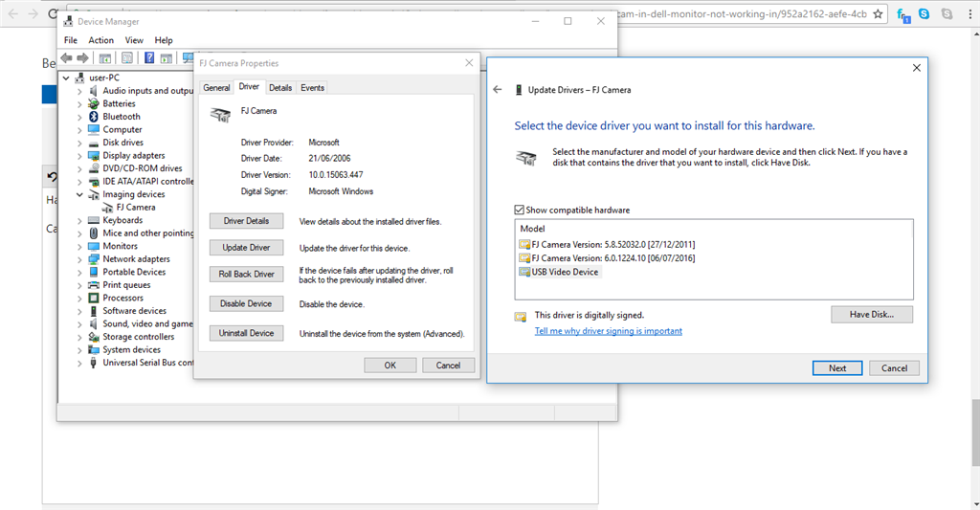Click the Uninstall Device button
Screen dimensions: 980x510
[246, 333]
